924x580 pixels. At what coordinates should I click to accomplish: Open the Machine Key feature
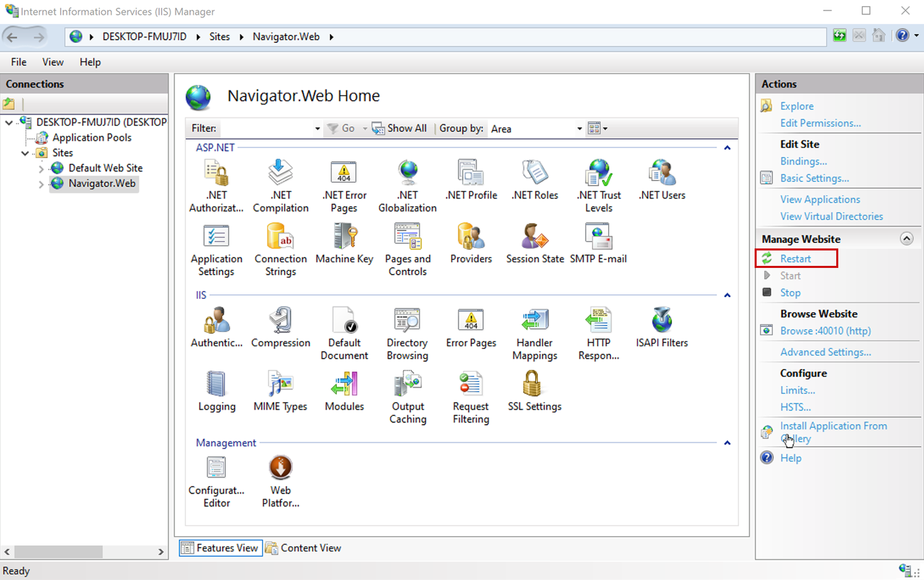(x=344, y=243)
